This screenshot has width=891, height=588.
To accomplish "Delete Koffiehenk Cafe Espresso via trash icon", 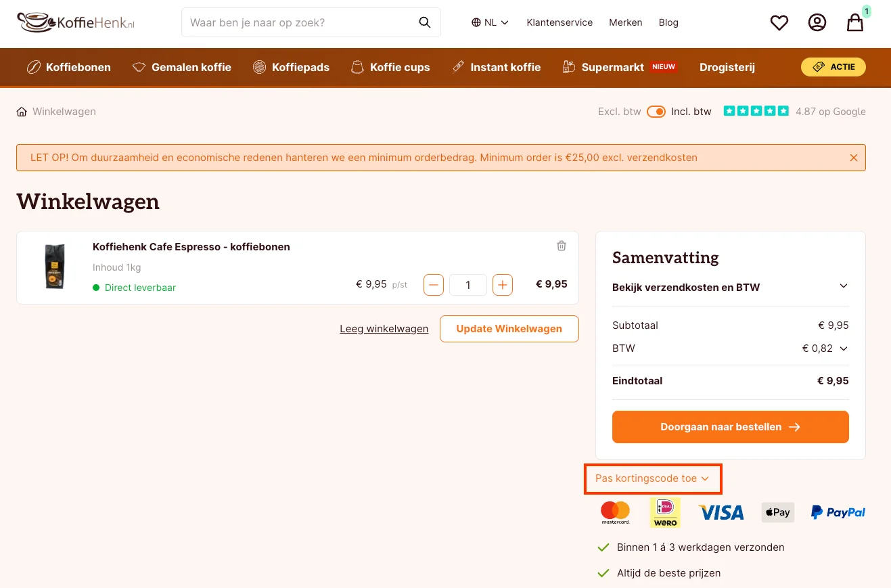I will (x=562, y=246).
